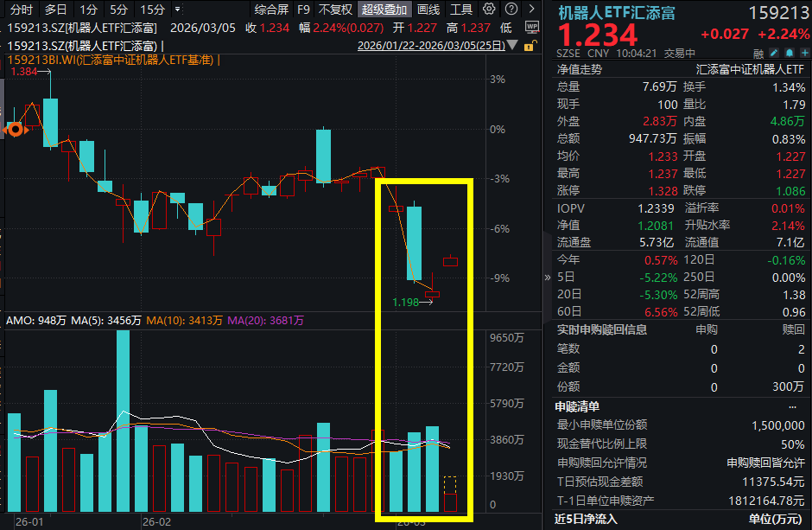Image resolution: width=812 pixels, height=530 pixels.
Task: Open the date range dropdown arrow
Action: tap(511, 45)
